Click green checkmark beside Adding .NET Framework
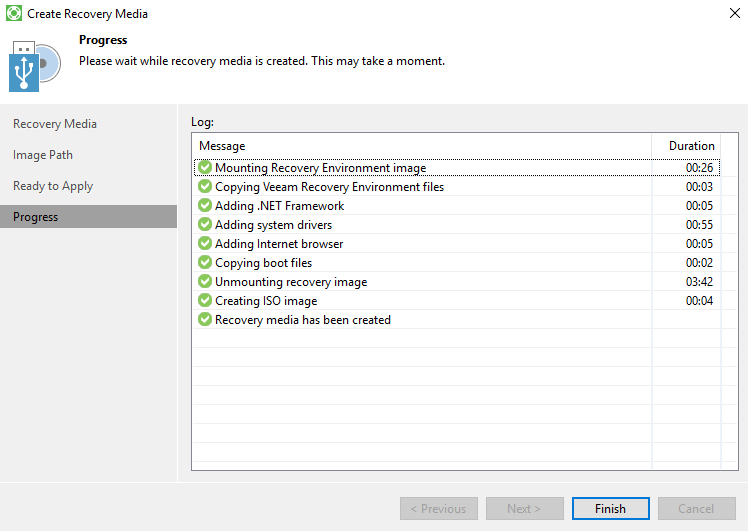 [205, 206]
